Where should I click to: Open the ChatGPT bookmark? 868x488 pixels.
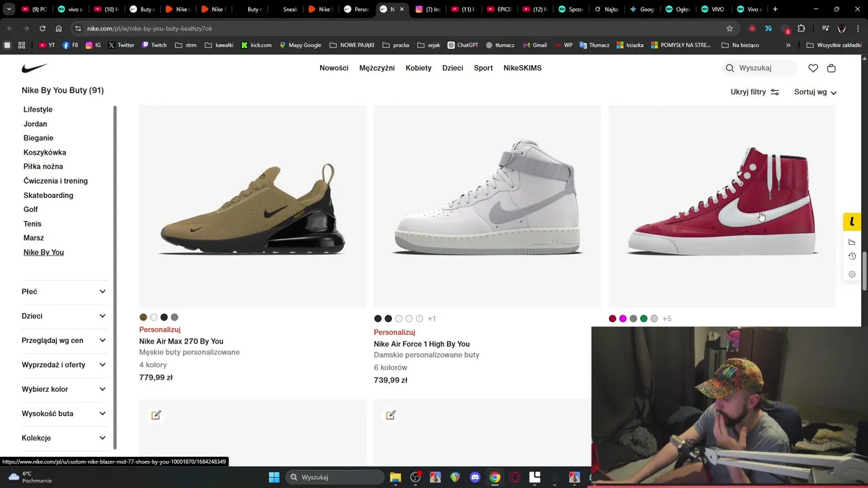click(462, 45)
